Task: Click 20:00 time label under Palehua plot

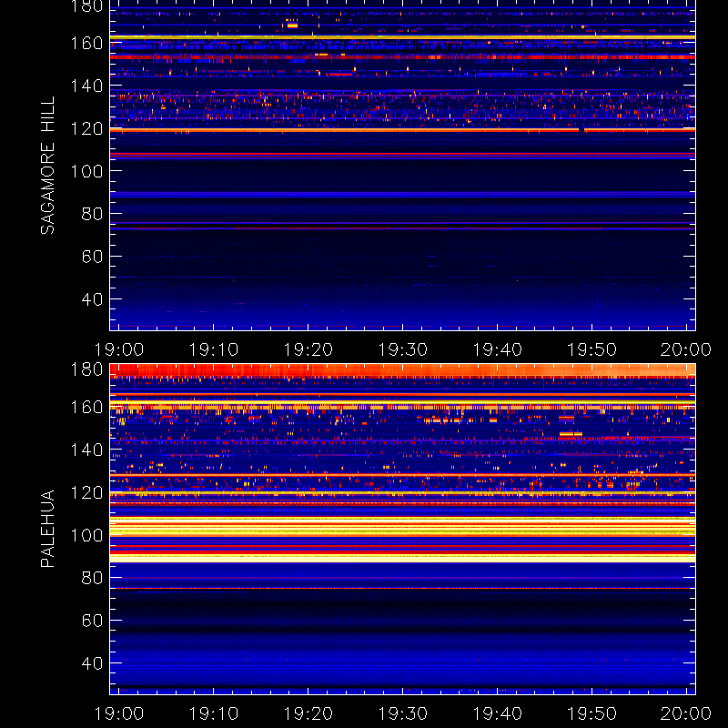Action: [x=686, y=713]
